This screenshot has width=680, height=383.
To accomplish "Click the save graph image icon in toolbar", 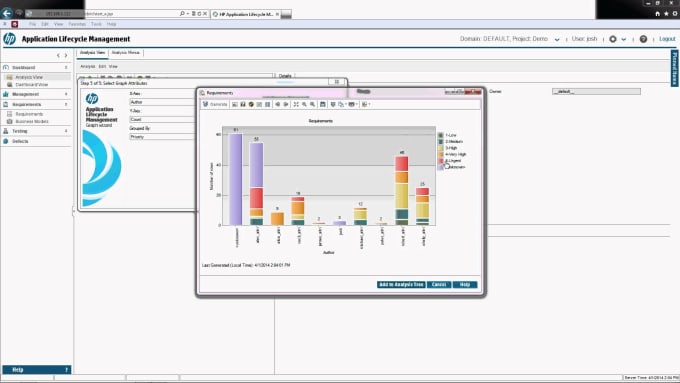I will [x=323, y=105].
